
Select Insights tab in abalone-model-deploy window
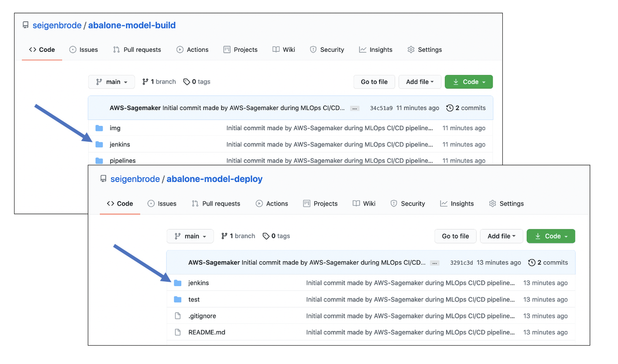(457, 203)
